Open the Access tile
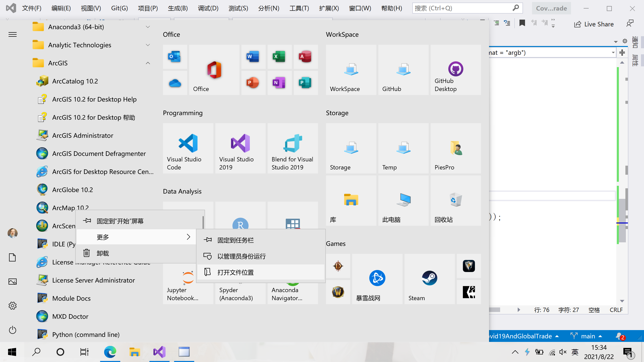 [306, 57]
